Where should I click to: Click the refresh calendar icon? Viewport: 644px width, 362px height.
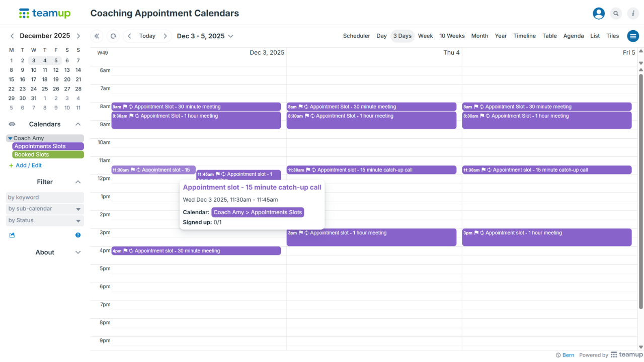(x=113, y=36)
